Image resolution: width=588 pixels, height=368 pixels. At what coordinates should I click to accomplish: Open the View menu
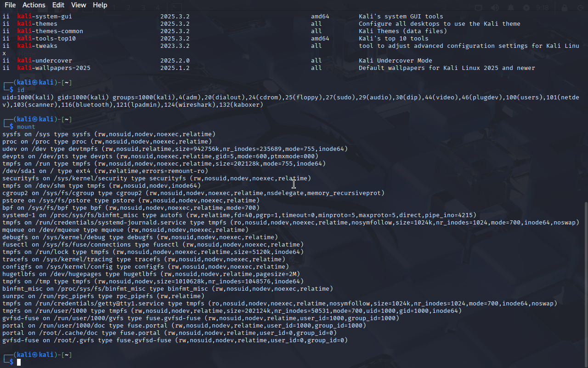79,5
